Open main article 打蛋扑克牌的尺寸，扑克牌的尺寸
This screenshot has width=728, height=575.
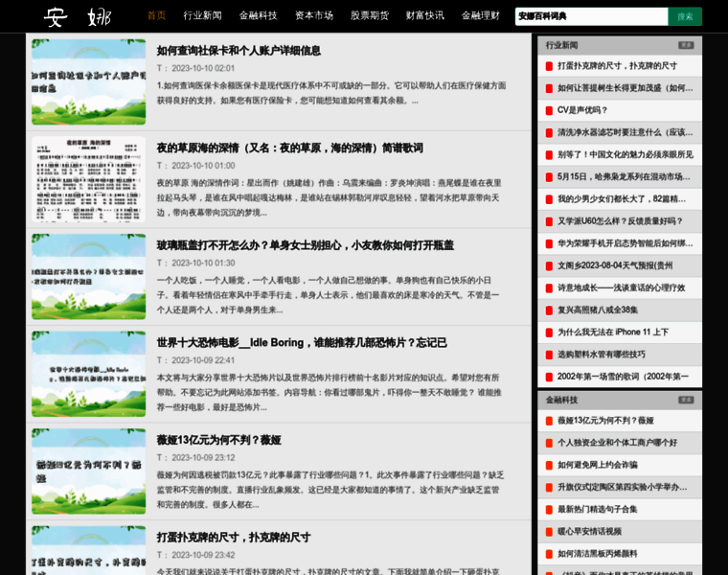click(234, 538)
